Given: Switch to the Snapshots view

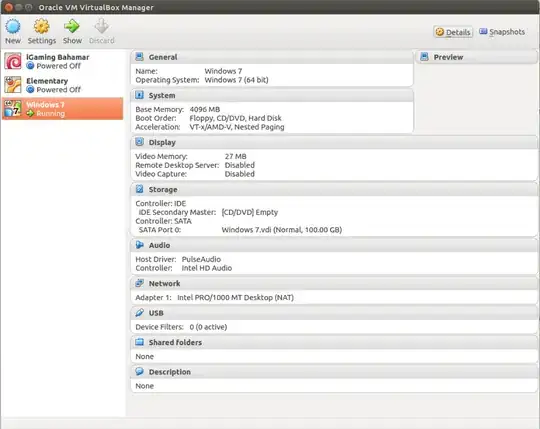Looking at the screenshot, I should click(x=502, y=32).
